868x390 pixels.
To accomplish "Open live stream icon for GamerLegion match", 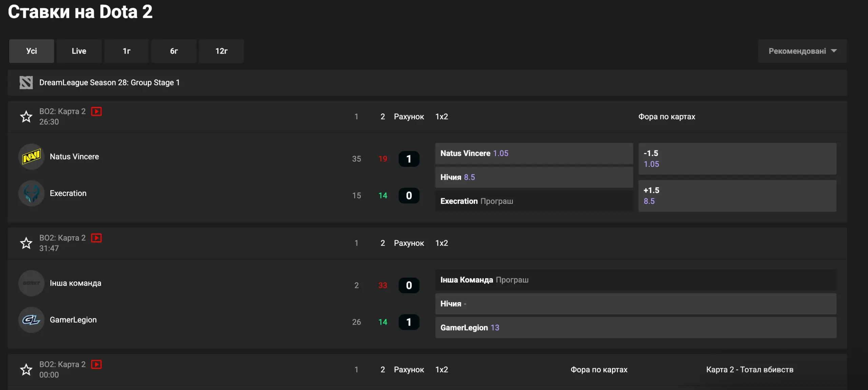I will (97, 238).
